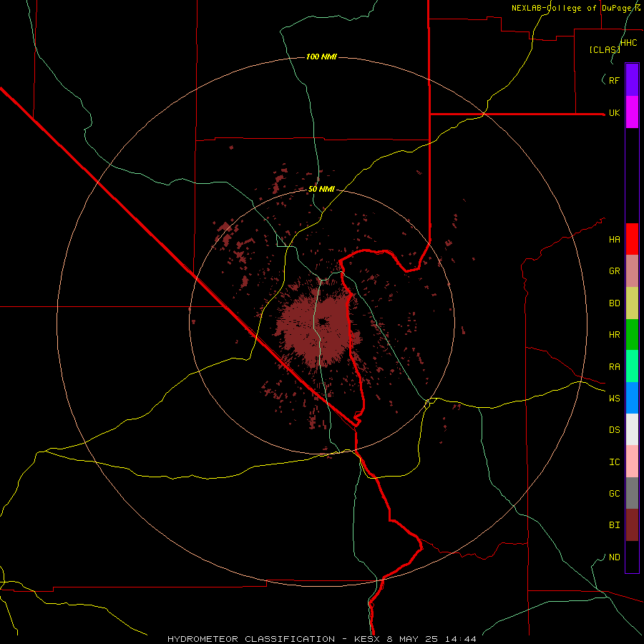
Task: Click the HHC product label
Action: click(628, 43)
